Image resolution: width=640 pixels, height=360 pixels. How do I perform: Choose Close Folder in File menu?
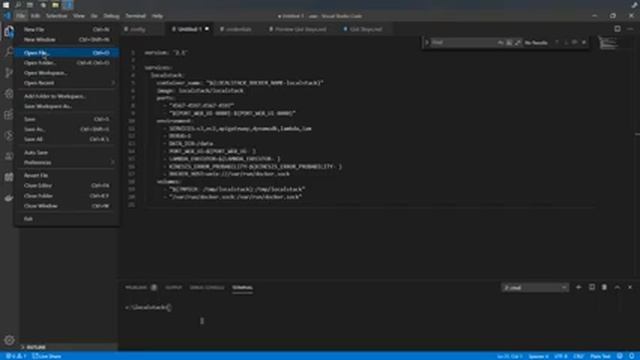coord(67,196)
